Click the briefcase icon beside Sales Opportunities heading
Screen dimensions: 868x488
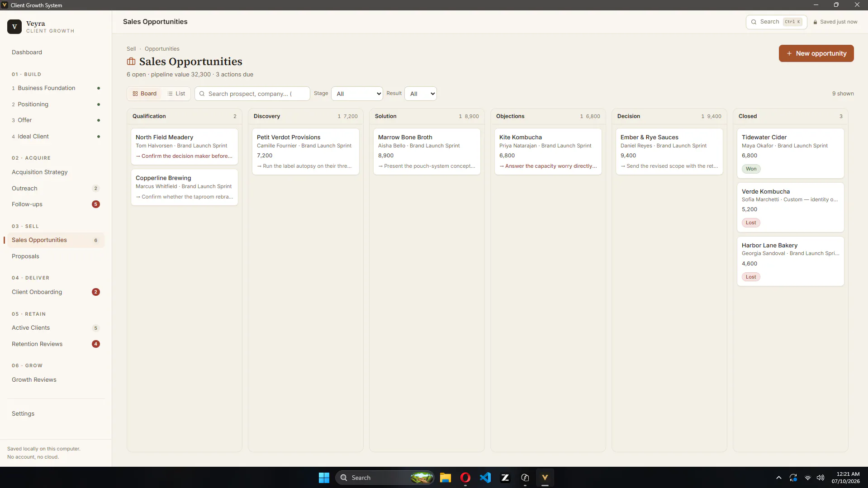pyautogui.click(x=131, y=62)
